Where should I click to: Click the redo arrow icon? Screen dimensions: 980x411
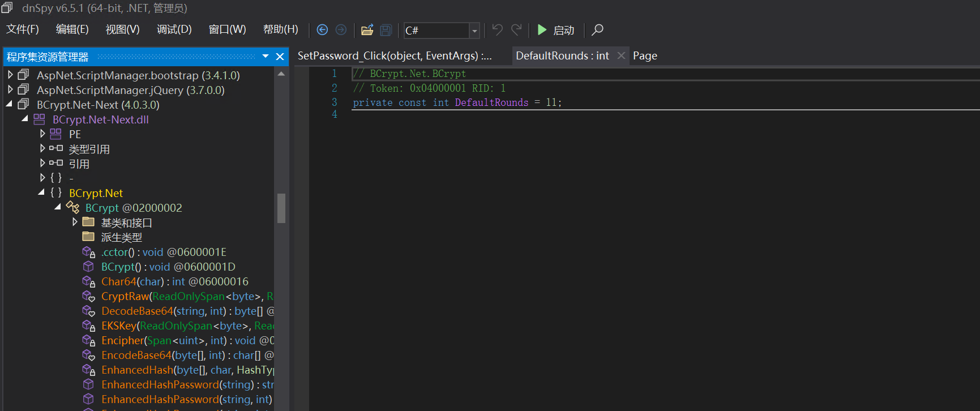(516, 30)
